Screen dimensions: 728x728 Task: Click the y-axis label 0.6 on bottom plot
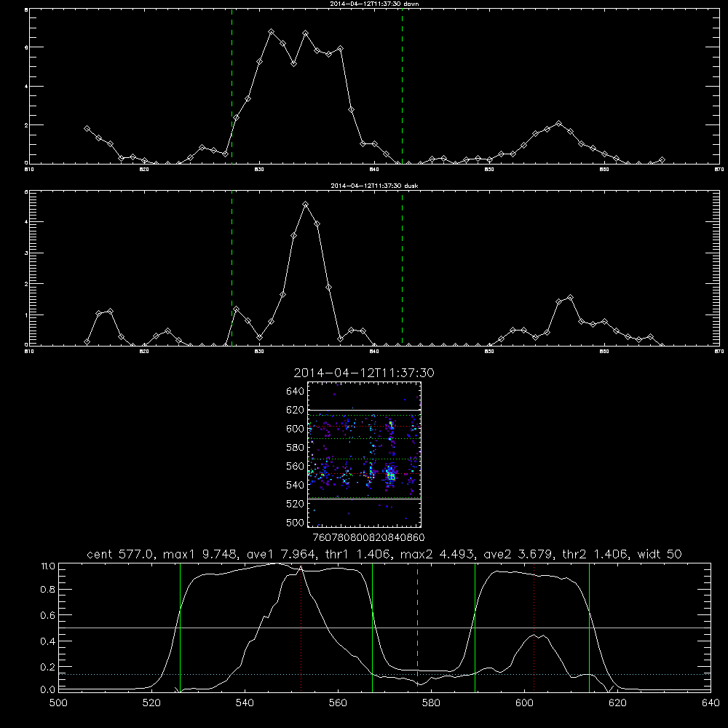pyautogui.click(x=48, y=615)
